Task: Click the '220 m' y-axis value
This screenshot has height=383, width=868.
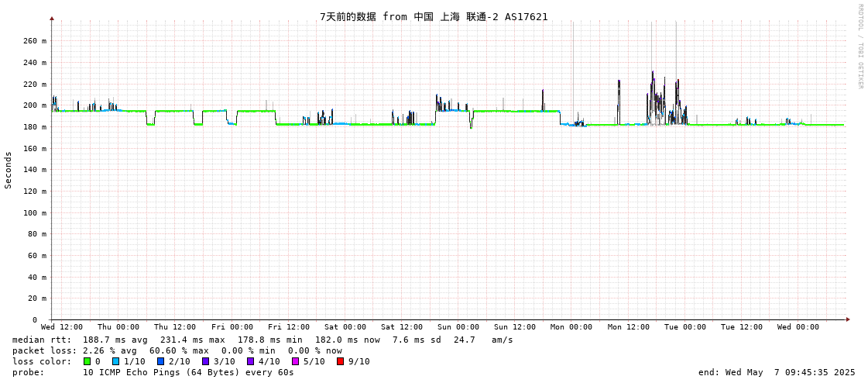Action: click(x=35, y=85)
